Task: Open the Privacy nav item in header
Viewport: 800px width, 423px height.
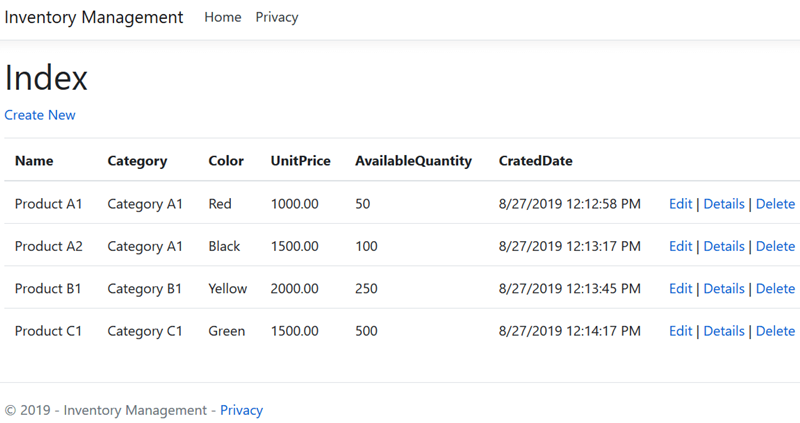Action: tap(277, 17)
